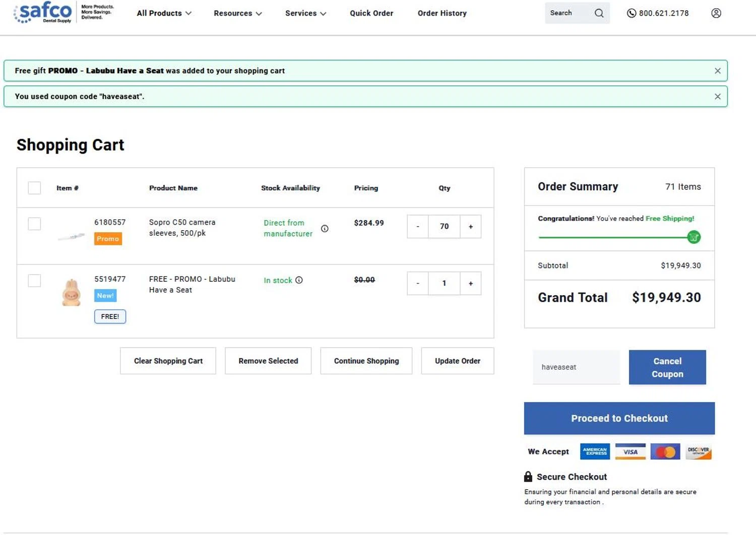
Task: Expand the Services dropdown
Action: pos(305,13)
